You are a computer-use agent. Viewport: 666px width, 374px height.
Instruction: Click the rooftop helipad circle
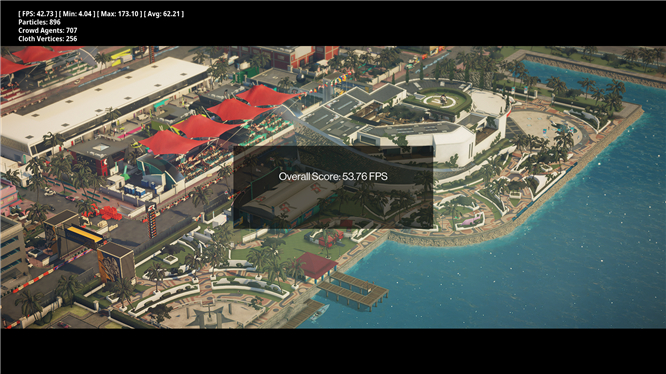440,101
